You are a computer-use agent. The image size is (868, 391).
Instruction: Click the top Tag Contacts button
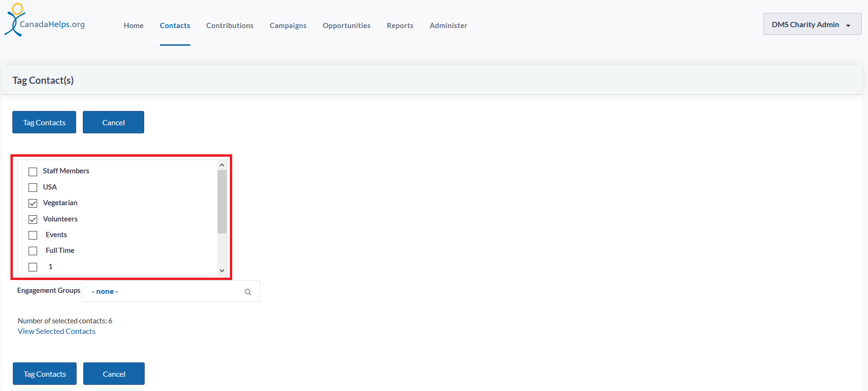pyautogui.click(x=44, y=122)
